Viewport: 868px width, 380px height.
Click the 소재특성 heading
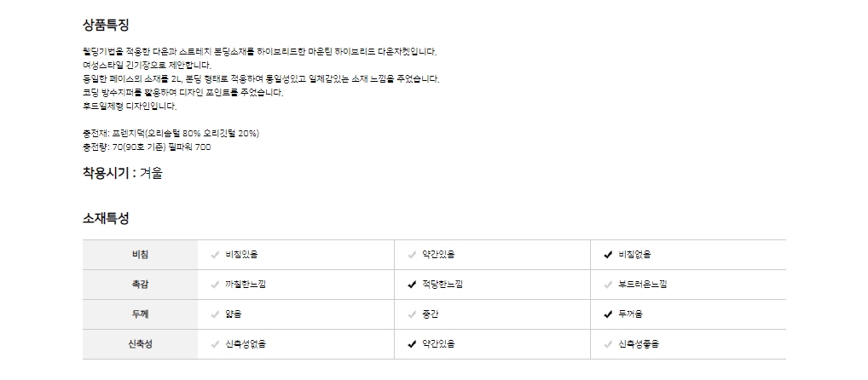click(x=106, y=219)
